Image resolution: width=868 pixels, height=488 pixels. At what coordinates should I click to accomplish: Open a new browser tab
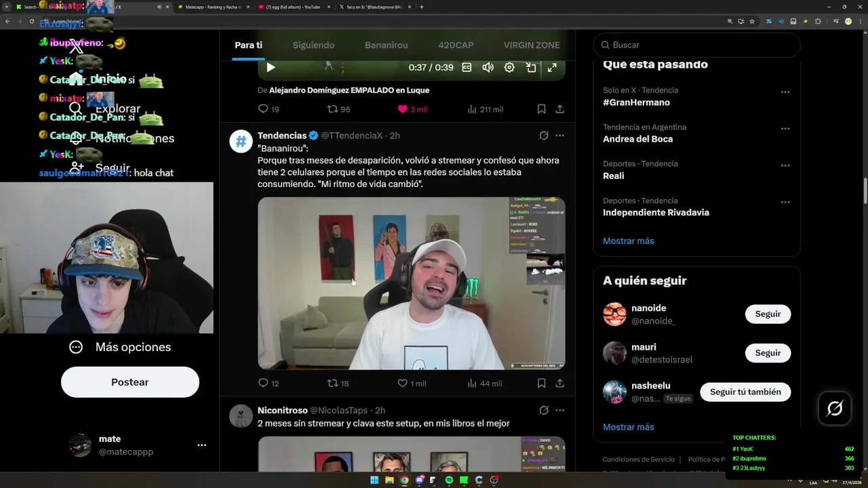[x=422, y=7]
